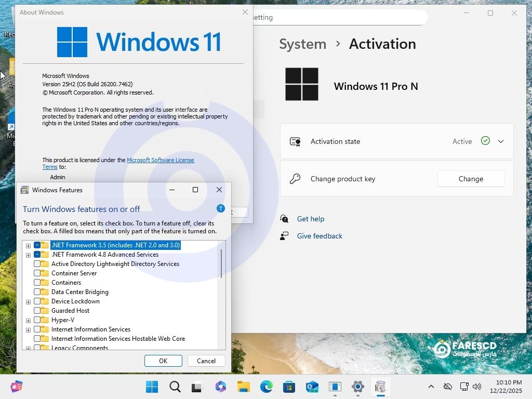Check the Guarded Host checkbox

tap(37, 311)
